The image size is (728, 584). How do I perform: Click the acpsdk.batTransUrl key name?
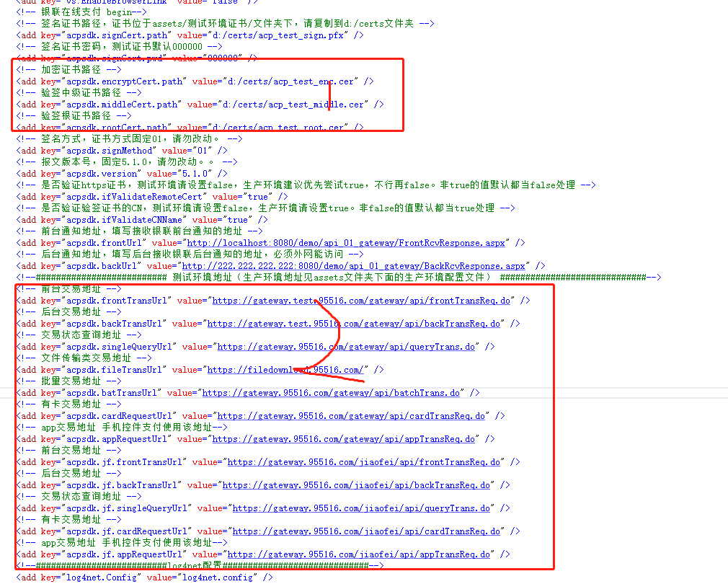[x=112, y=393]
